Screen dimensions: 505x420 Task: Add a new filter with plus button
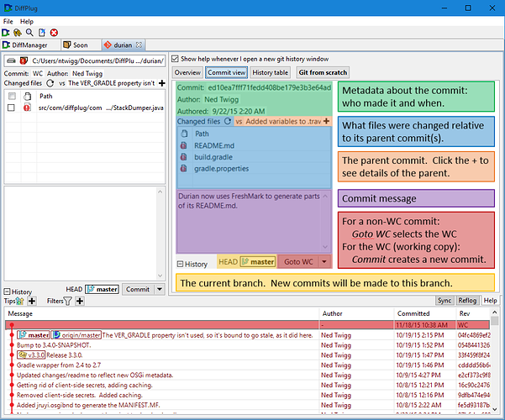click(x=80, y=301)
